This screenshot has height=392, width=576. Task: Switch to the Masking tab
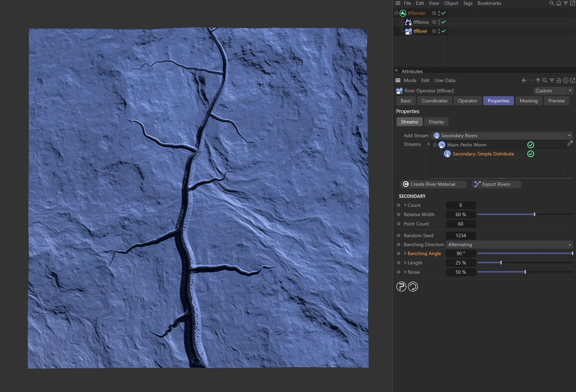(528, 101)
